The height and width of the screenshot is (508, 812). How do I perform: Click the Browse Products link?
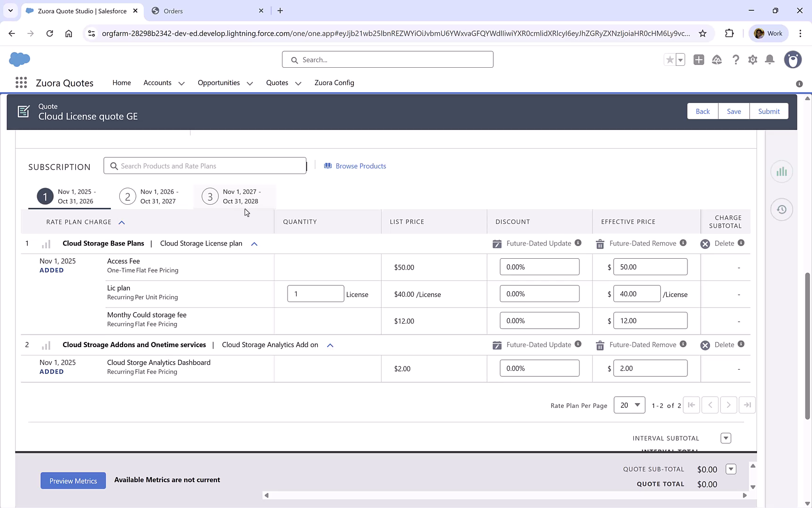[x=360, y=166]
